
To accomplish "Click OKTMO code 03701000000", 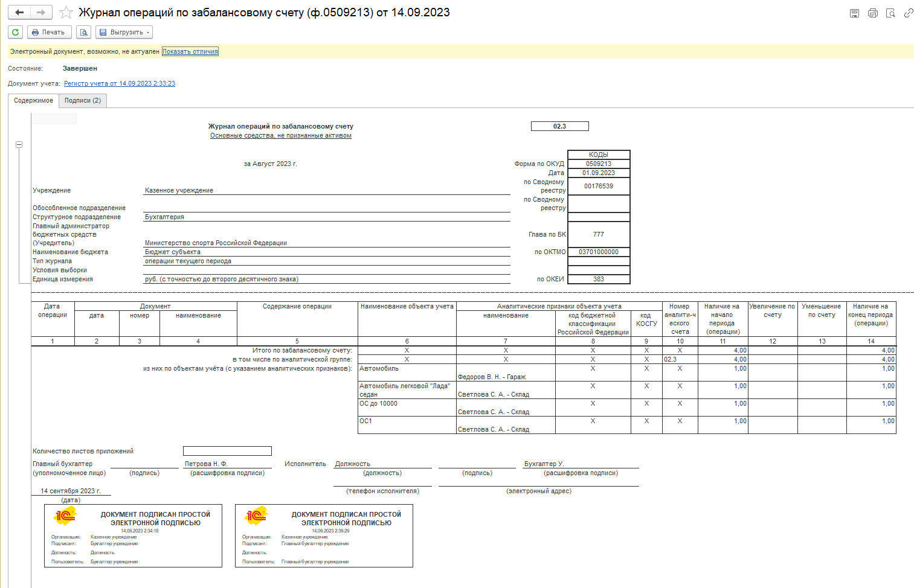I will click(599, 252).
